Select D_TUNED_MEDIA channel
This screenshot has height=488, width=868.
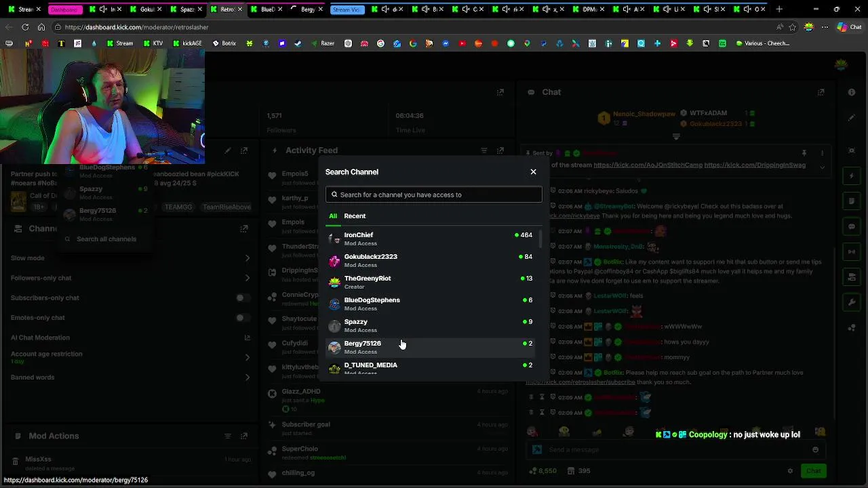(432, 367)
